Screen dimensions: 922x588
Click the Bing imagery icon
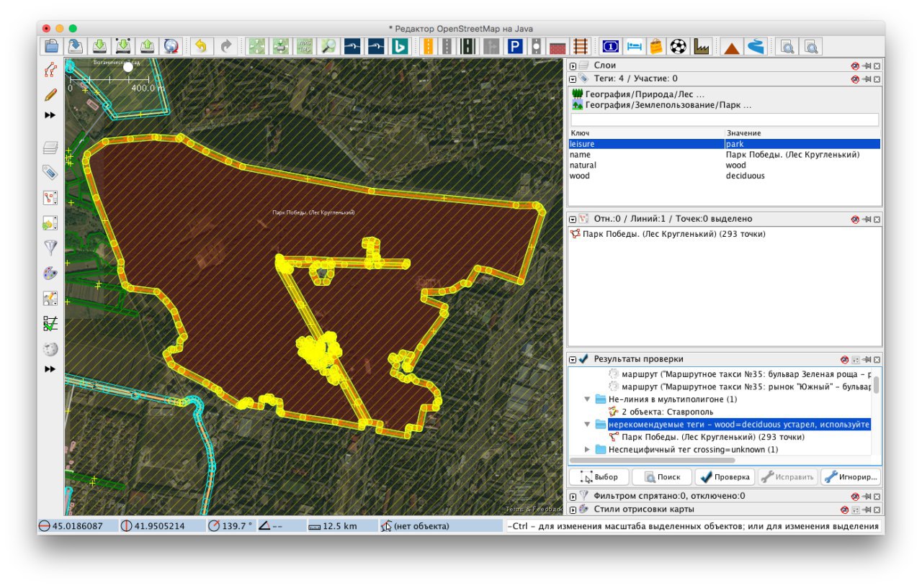(x=400, y=47)
